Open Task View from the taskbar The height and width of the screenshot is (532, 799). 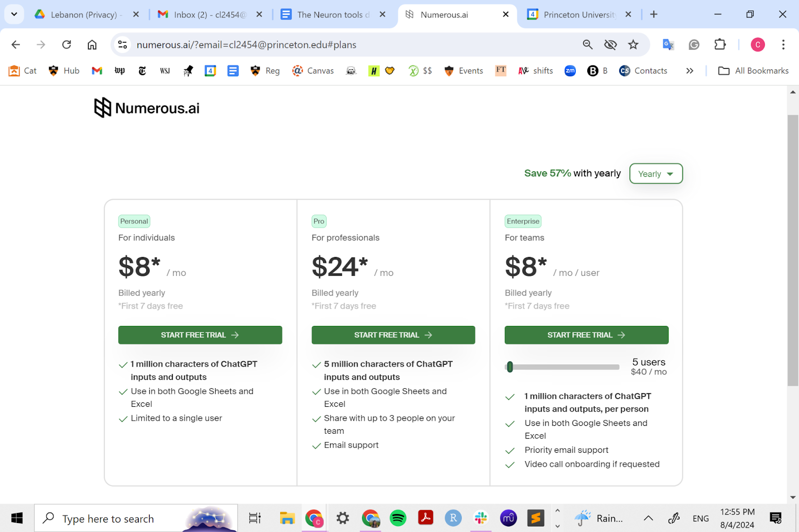255,519
